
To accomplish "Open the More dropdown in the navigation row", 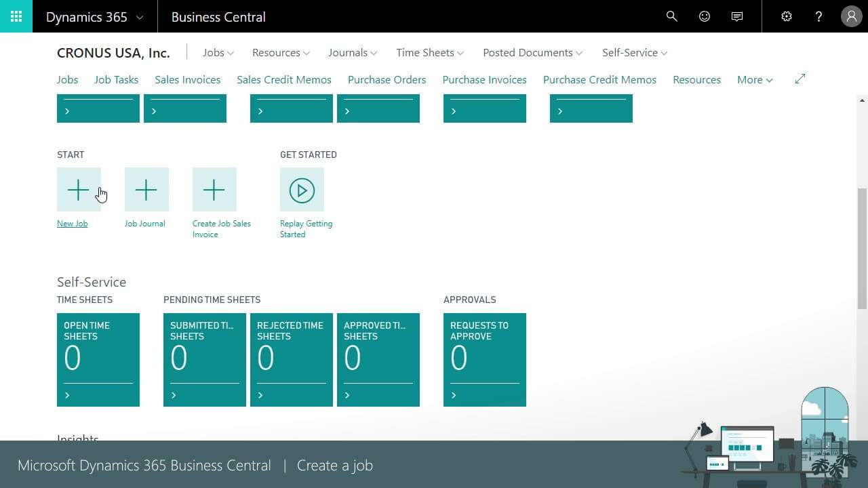I will [754, 79].
